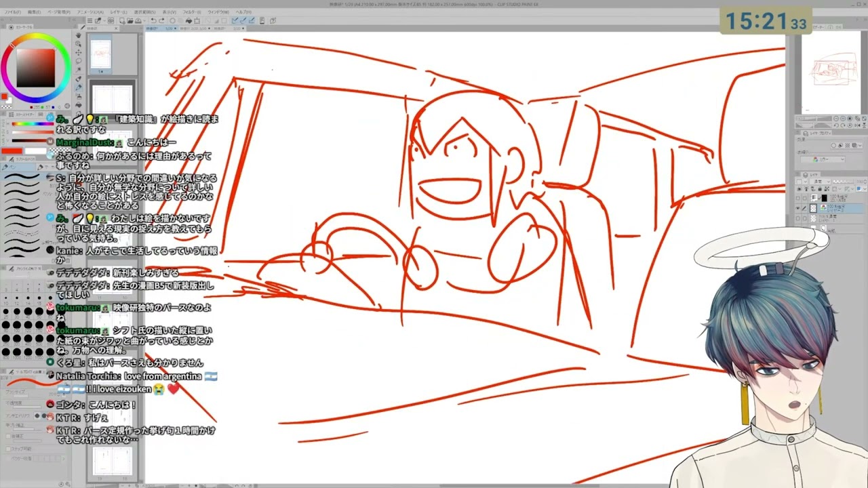Open the ファイル(F) menu
The image size is (868, 488).
(13, 12)
